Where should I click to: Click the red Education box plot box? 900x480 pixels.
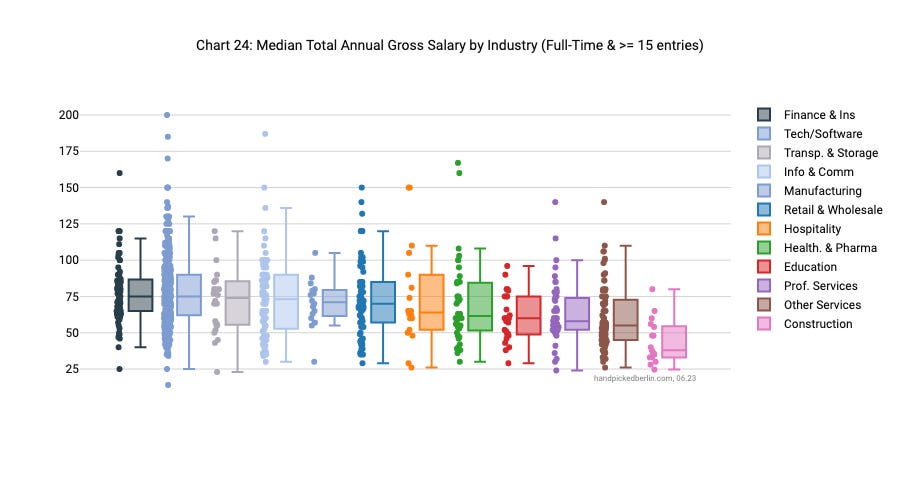[529, 315]
